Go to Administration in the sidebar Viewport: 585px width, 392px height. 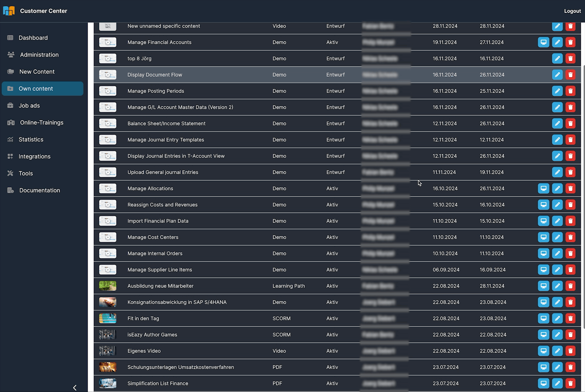[39, 55]
